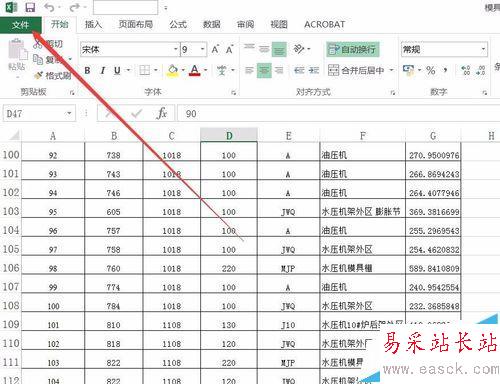500x384 pixels.
Task: Click the 合并后居中 merge and center button
Action: [x=356, y=70]
